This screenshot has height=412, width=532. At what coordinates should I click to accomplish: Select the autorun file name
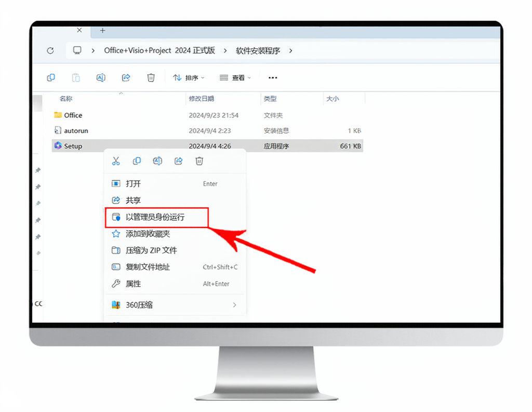click(76, 130)
